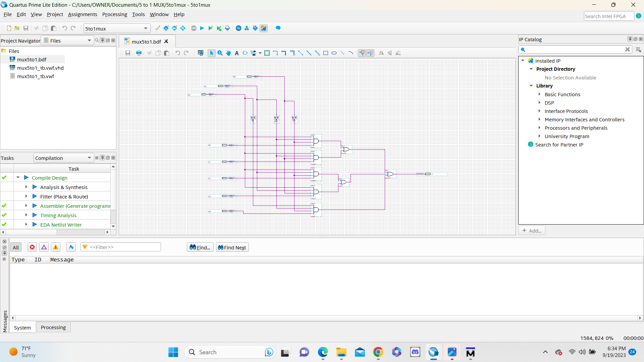Click the Print icon in schematic toolbar
644x362 pixels.
(139, 53)
